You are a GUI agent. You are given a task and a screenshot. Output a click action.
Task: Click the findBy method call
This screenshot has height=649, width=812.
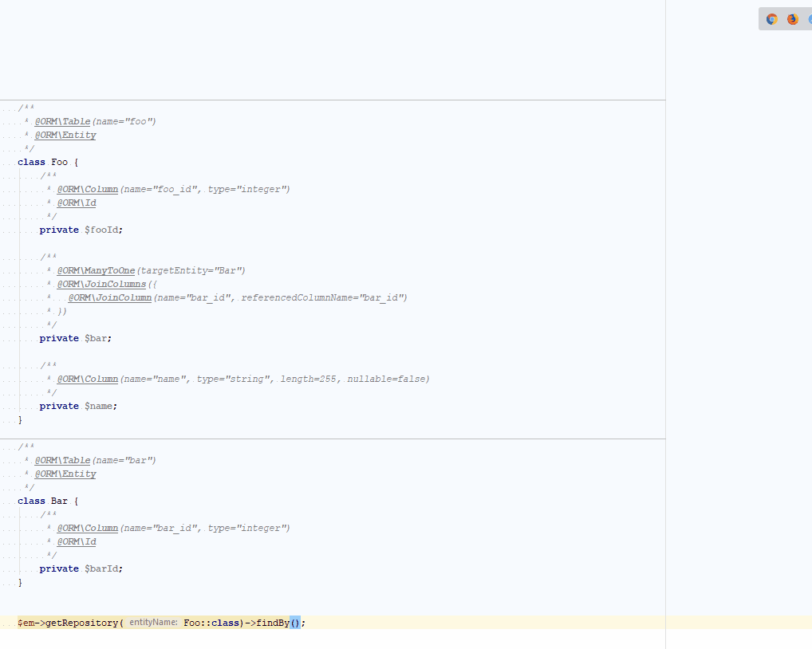(273, 623)
